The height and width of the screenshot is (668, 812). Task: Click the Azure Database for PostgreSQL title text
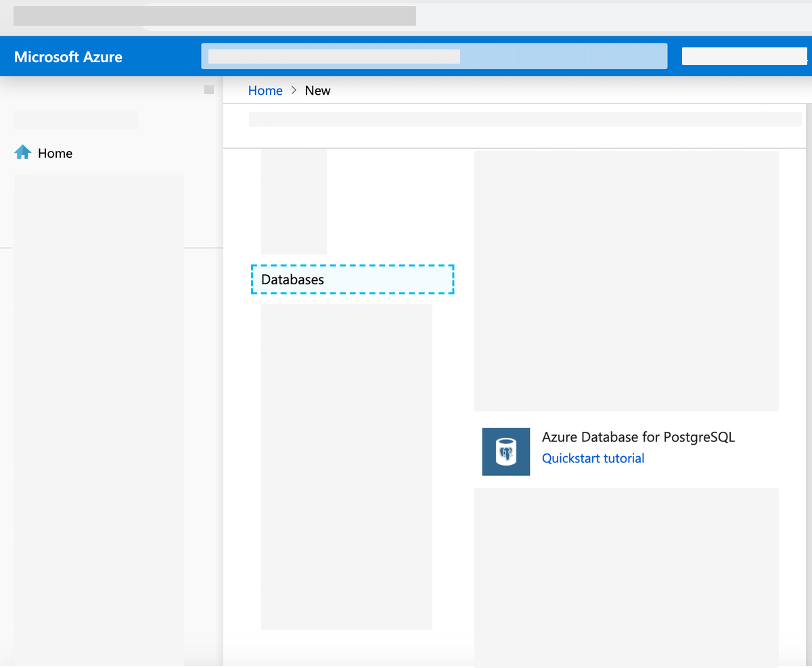[x=638, y=437]
